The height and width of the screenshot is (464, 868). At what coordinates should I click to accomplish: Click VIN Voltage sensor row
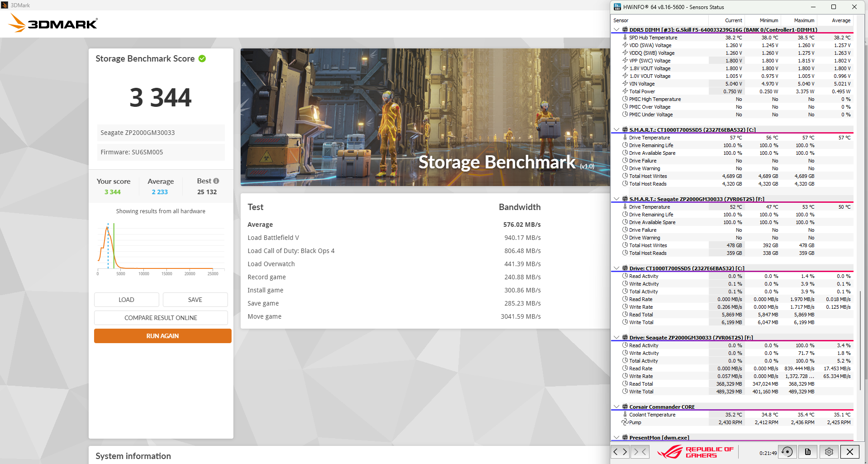coord(732,84)
